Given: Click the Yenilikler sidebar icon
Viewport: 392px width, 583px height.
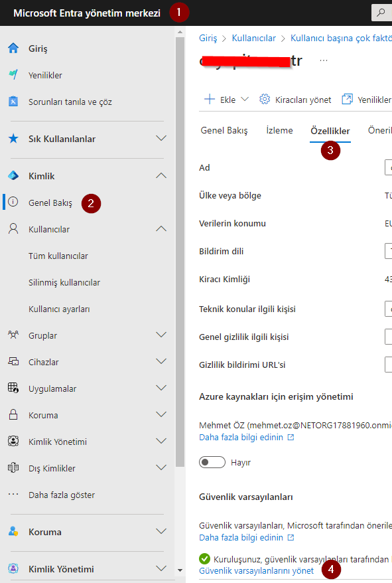Looking at the screenshot, I should coord(13,75).
